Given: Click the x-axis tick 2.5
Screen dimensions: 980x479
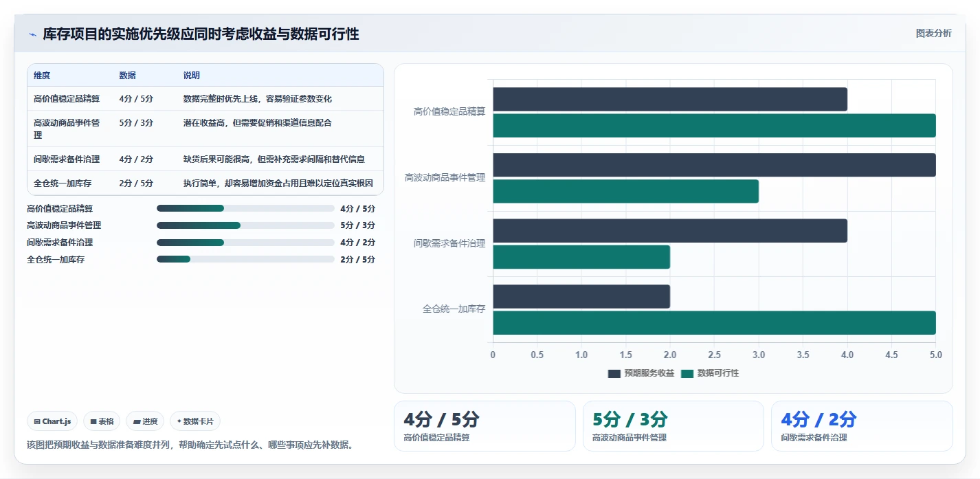Looking at the screenshot, I should (714, 355).
